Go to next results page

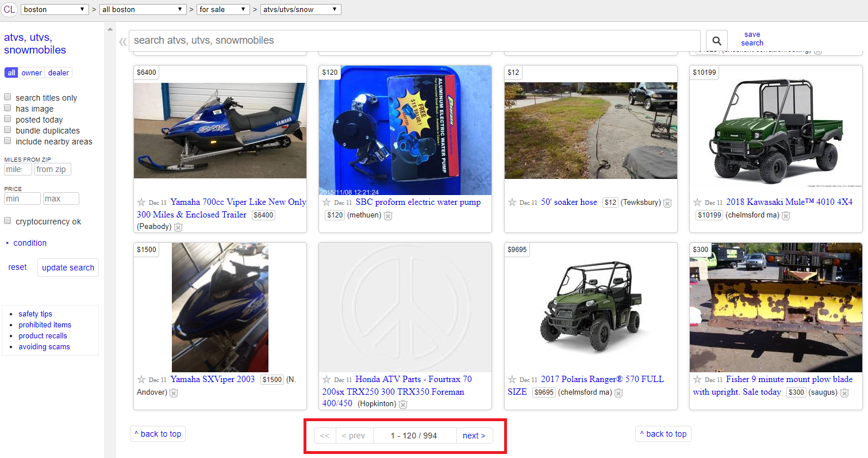coord(474,436)
